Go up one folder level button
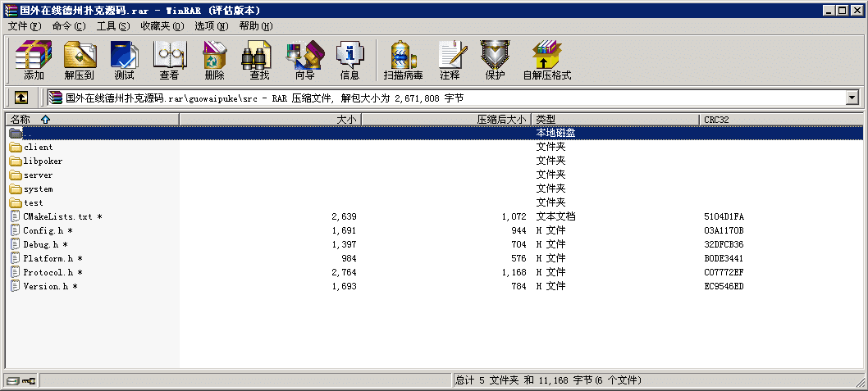Viewport: 868px width, 391px height. pos(21,98)
